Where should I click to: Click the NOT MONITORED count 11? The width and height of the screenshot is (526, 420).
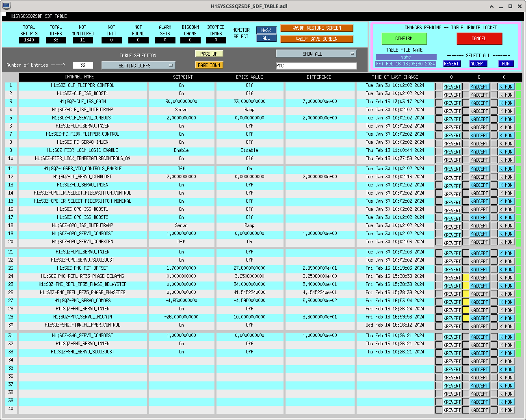click(82, 40)
